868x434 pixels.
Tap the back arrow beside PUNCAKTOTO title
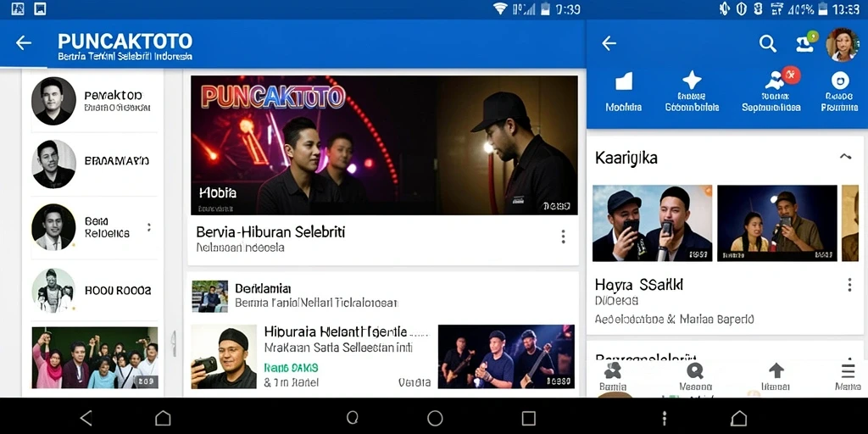[23, 42]
